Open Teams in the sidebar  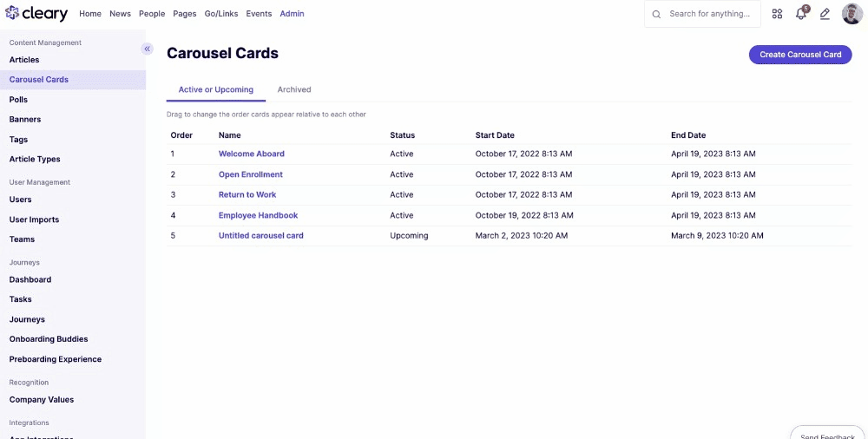pyautogui.click(x=23, y=239)
